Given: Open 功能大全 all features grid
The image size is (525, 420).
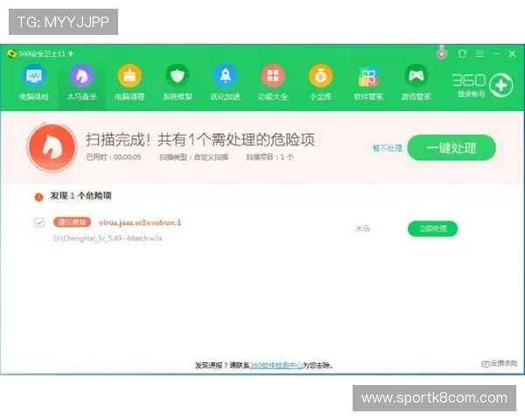Looking at the screenshot, I should click(x=273, y=82).
